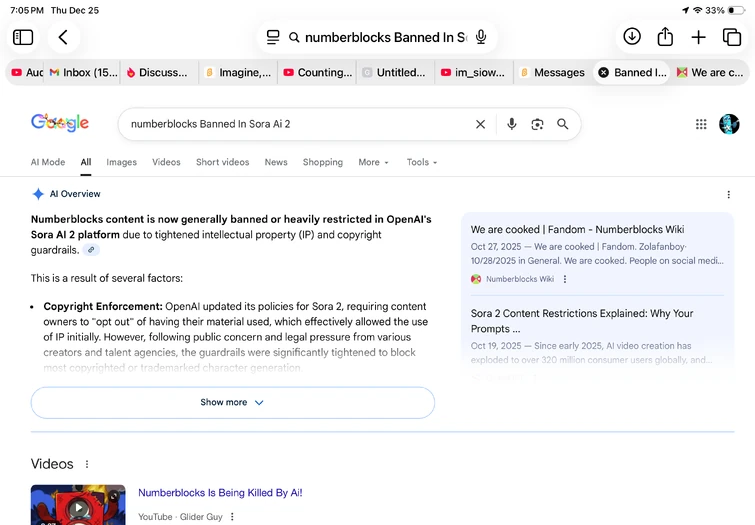Clear the Google search box text

480,124
